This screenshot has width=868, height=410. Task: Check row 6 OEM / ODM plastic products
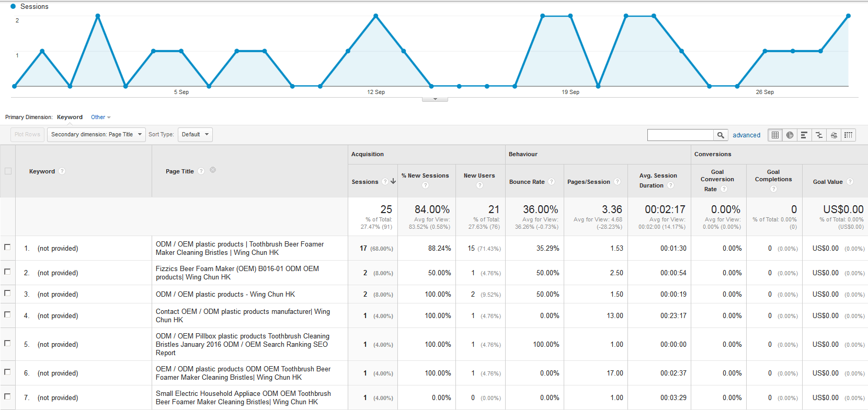7,372
